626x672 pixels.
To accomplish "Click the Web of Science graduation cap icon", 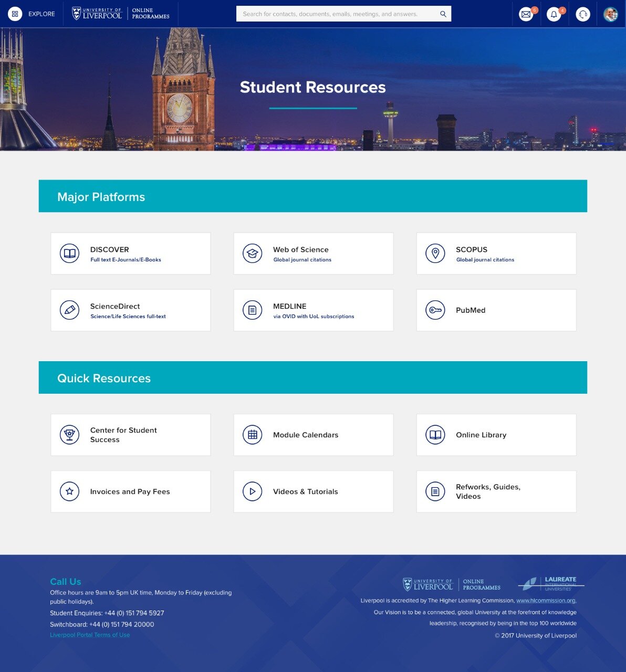I will point(252,253).
